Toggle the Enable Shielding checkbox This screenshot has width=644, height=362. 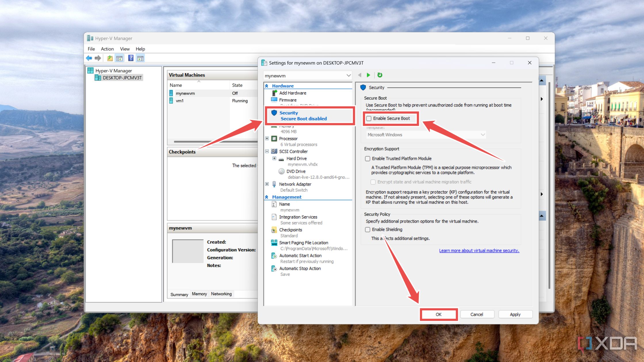368,229
